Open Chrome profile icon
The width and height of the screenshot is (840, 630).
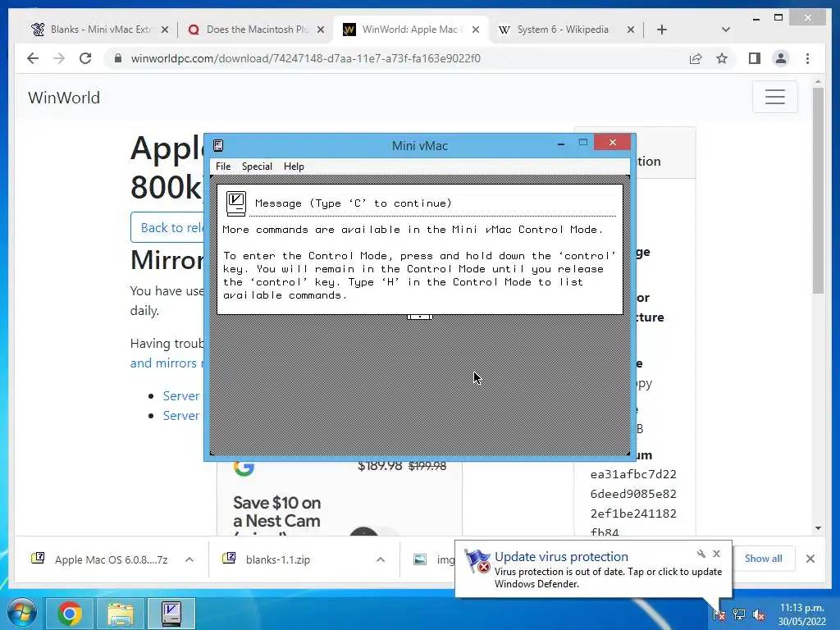(x=781, y=58)
